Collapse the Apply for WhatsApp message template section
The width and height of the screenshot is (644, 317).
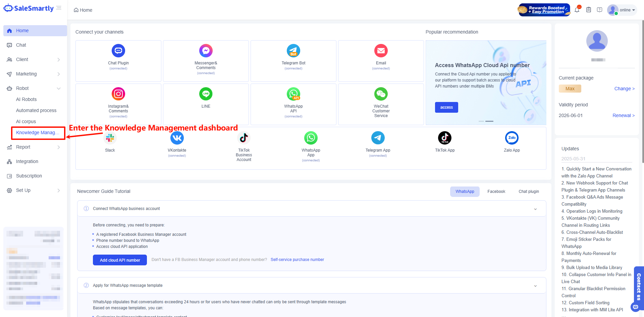(535, 286)
